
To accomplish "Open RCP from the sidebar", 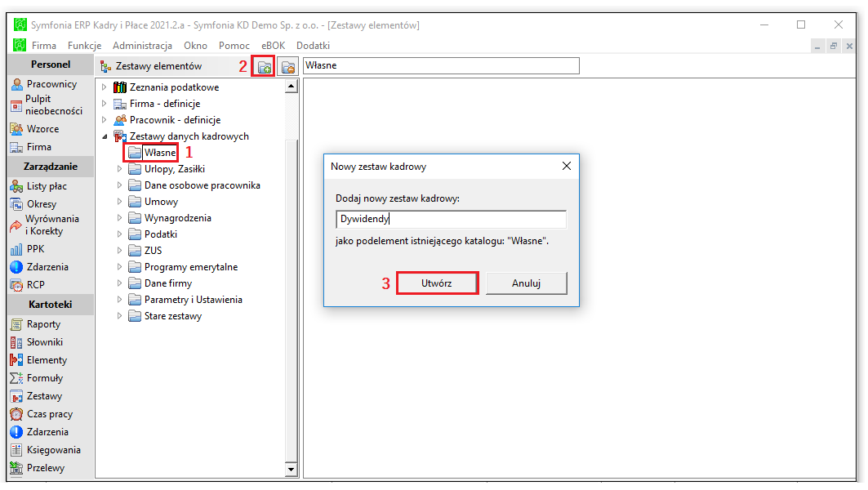I will pyautogui.click(x=27, y=285).
